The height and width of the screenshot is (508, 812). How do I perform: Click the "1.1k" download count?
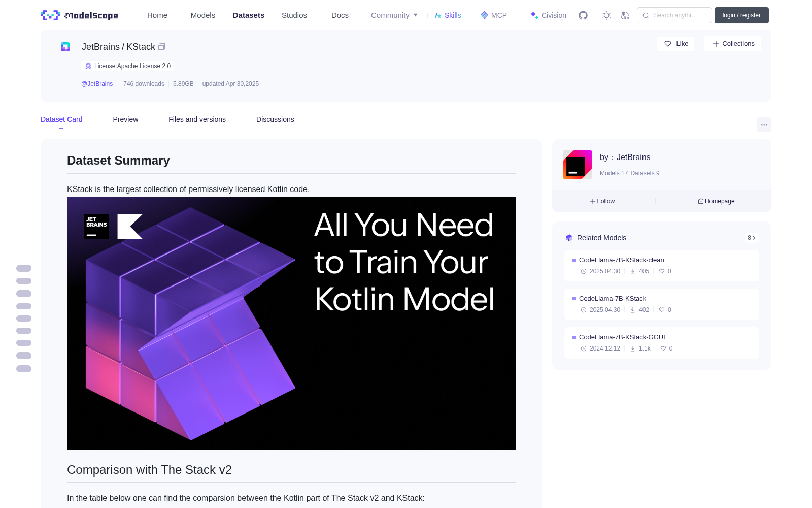(645, 348)
